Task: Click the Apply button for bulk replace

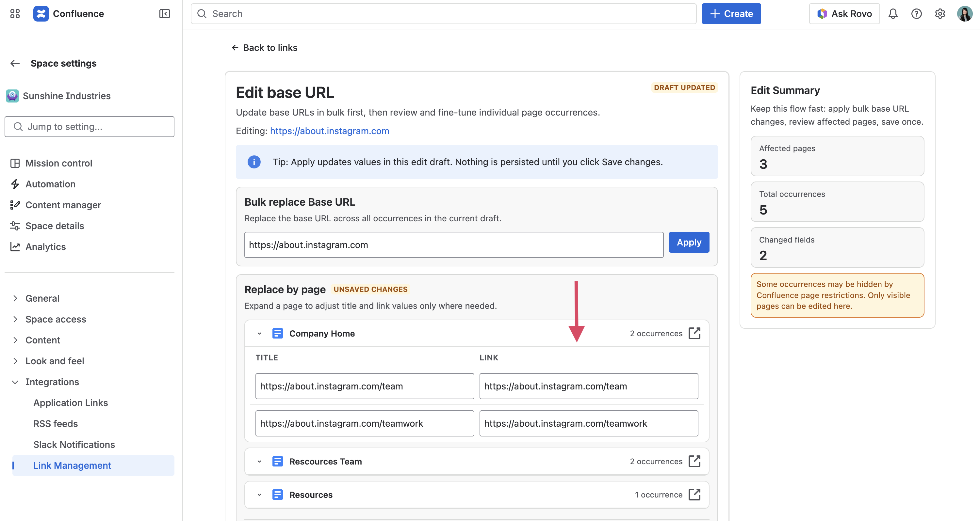Action: [689, 242]
